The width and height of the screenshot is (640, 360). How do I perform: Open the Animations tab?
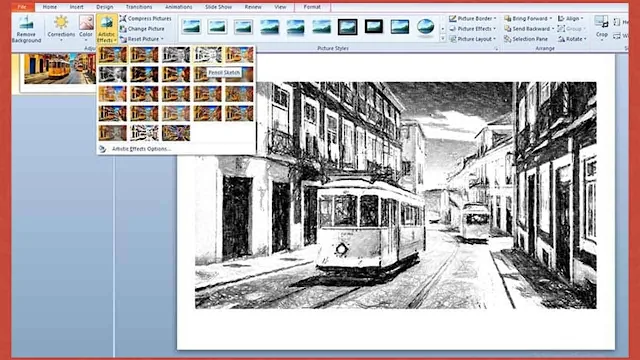point(178,7)
